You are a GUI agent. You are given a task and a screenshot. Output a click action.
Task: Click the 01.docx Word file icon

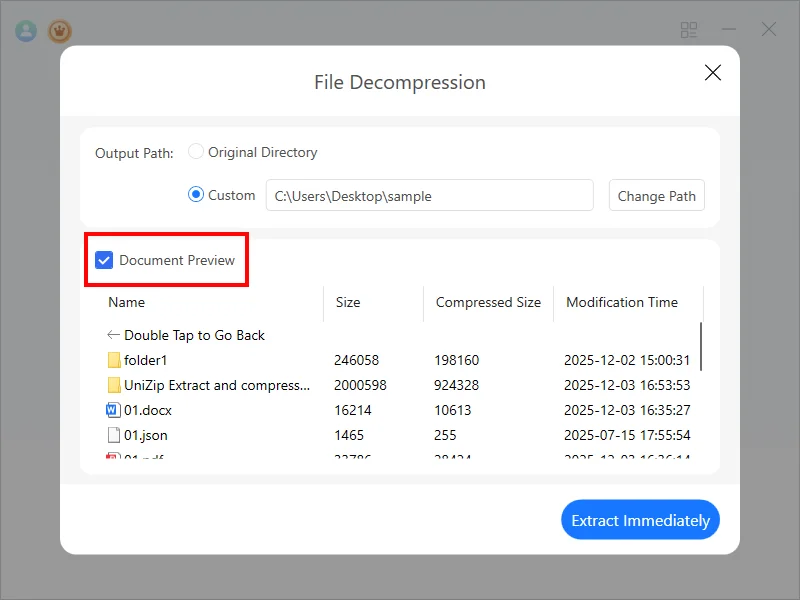point(114,410)
